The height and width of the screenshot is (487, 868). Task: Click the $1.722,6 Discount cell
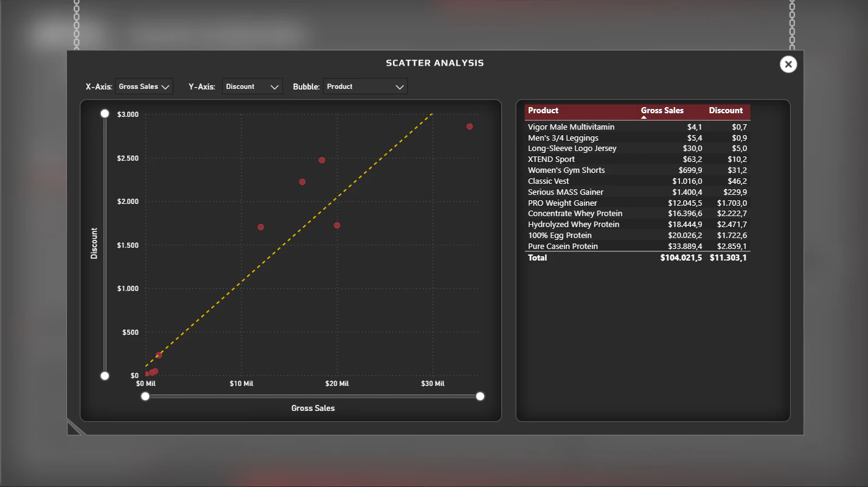coord(732,236)
